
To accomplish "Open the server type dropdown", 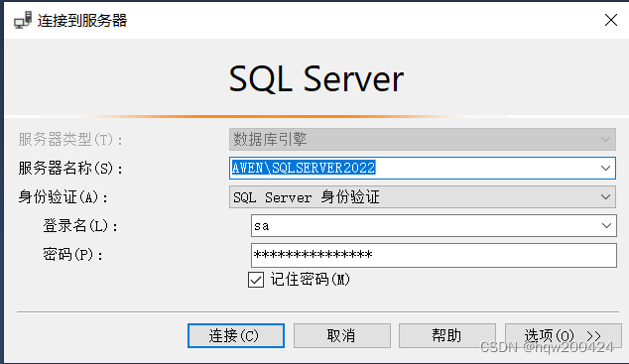I will click(x=423, y=139).
